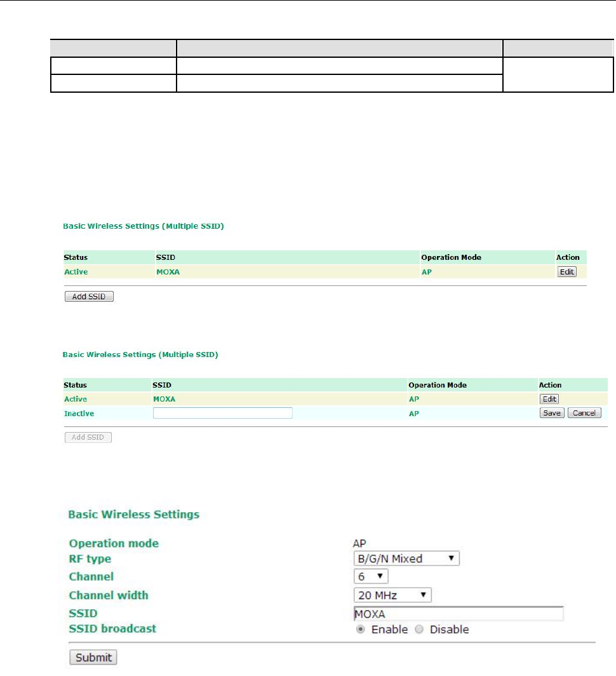The height and width of the screenshot is (676, 616).
Task: Click Active status in first table
Action: coord(76,272)
